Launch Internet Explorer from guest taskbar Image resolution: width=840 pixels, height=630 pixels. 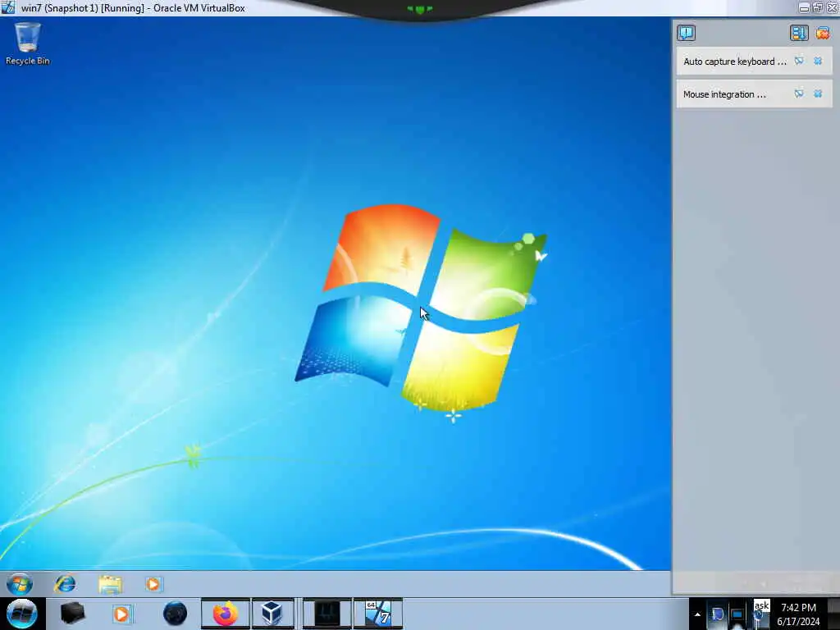(x=66, y=584)
